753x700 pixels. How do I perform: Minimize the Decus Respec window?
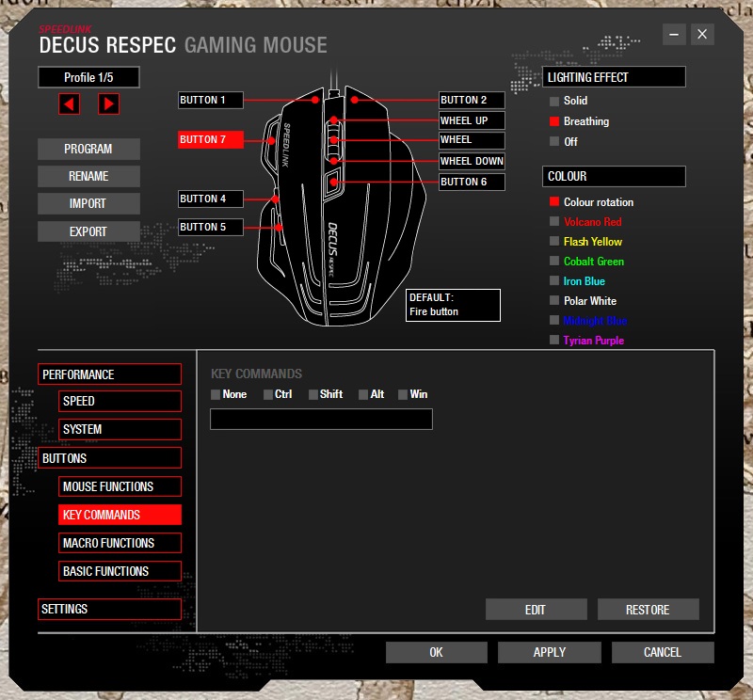674,35
